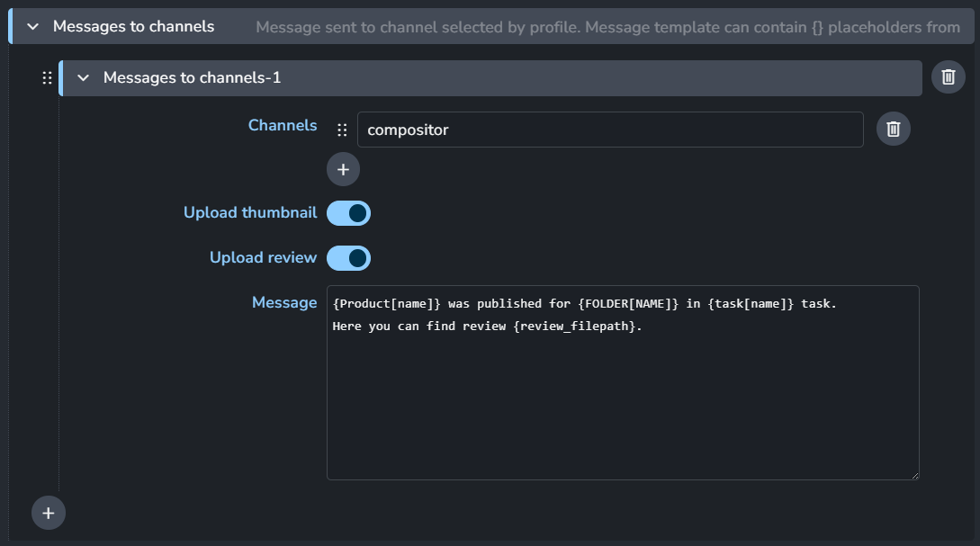The height and width of the screenshot is (546, 980).
Task: Click the Message text area resize grip
Action: [914, 474]
